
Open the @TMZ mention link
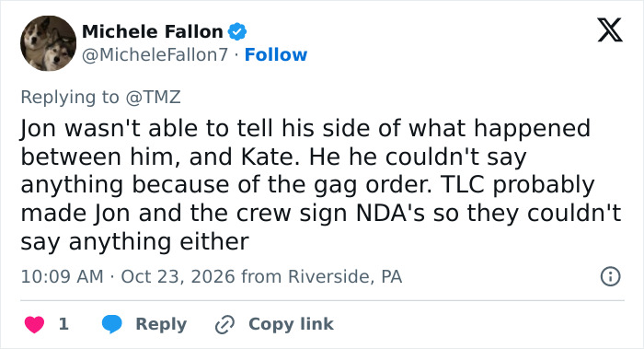153,97
